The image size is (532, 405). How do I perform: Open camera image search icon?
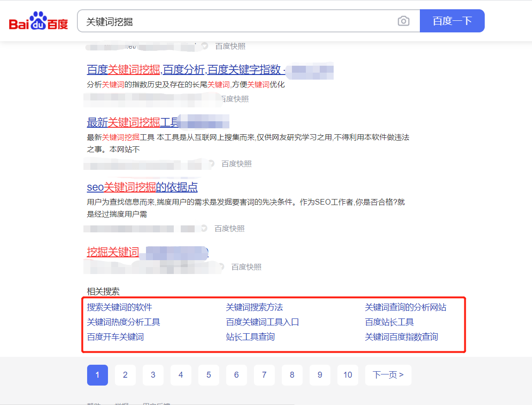[x=404, y=21]
